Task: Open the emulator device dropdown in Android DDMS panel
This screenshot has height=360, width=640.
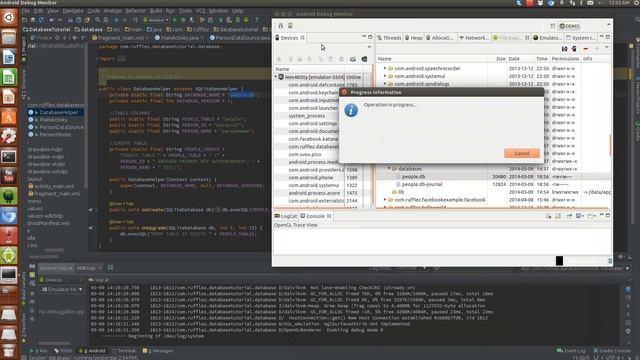Action: (x=62, y=289)
